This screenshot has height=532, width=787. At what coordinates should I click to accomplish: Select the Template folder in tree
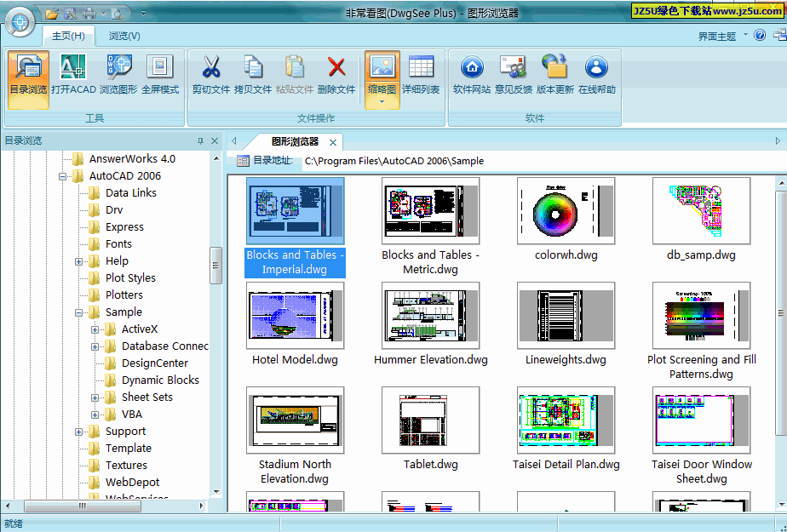pos(129,449)
